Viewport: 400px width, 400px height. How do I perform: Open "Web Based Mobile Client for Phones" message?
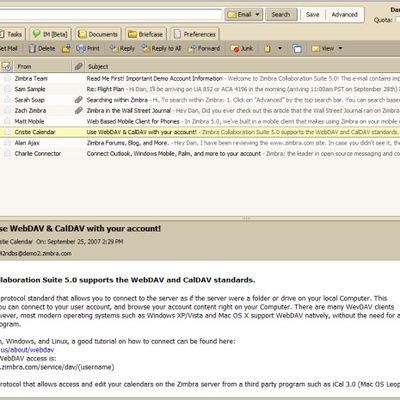point(200,121)
